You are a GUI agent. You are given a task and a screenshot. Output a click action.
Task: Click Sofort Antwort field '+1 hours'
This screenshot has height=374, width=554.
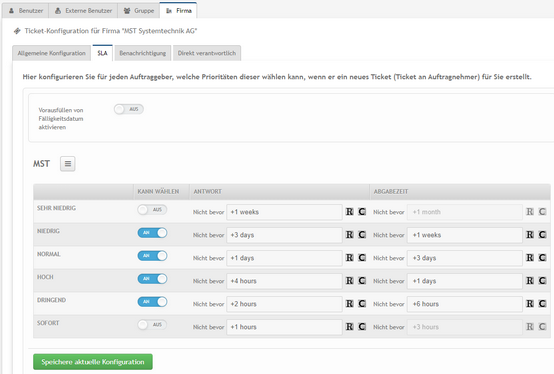pos(284,327)
